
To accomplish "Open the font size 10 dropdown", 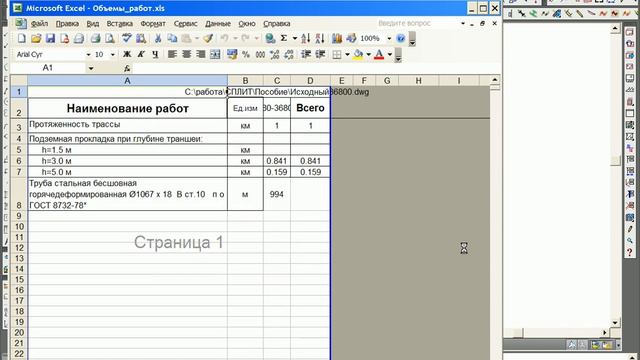I will coord(113,54).
